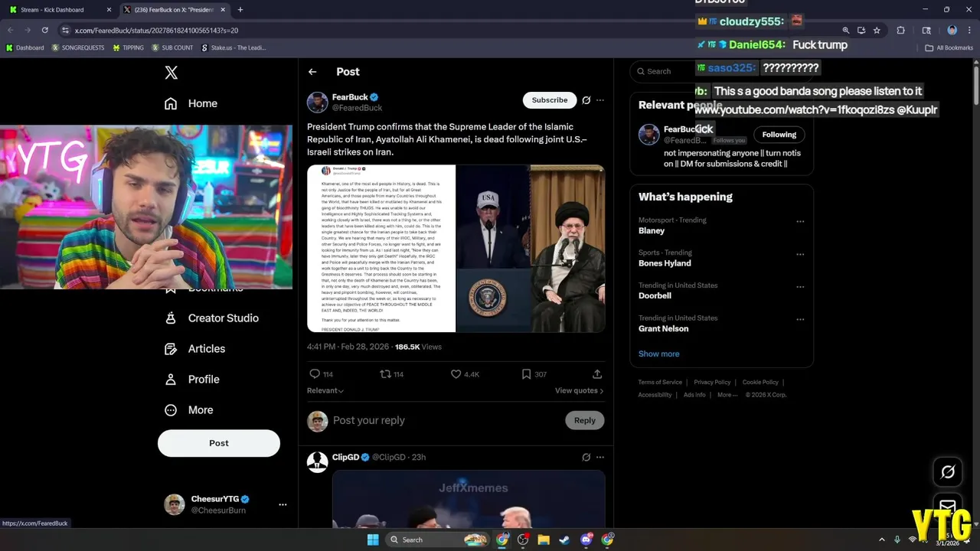Image resolution: width=980 pixels, height=551 pixels.
Task: Open All Bookmarks folder
Action: [x=949, y=47]
